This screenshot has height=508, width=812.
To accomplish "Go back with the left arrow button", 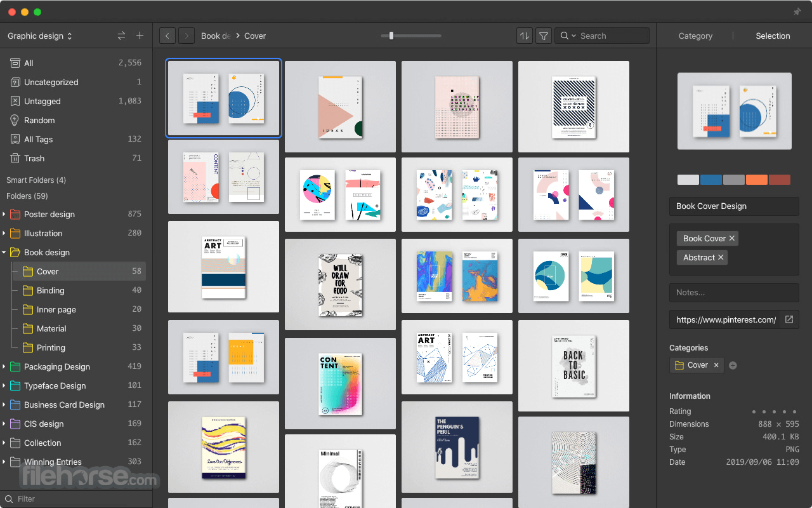I will 167,36.
